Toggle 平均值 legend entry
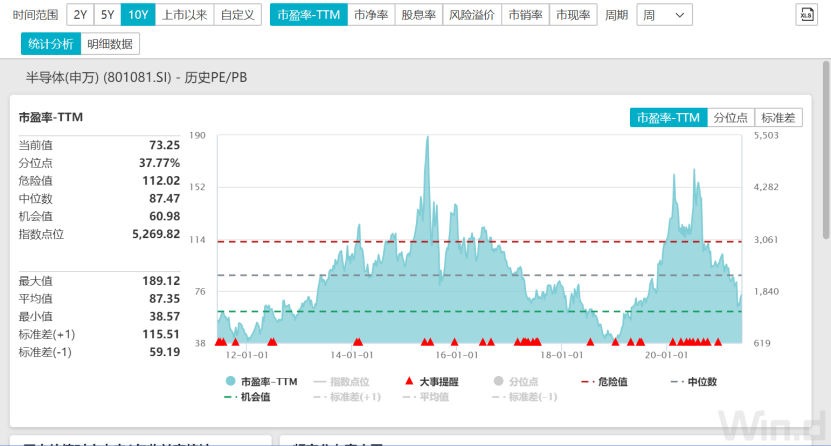This screenshot has height=446, width=831. point(435,396)
